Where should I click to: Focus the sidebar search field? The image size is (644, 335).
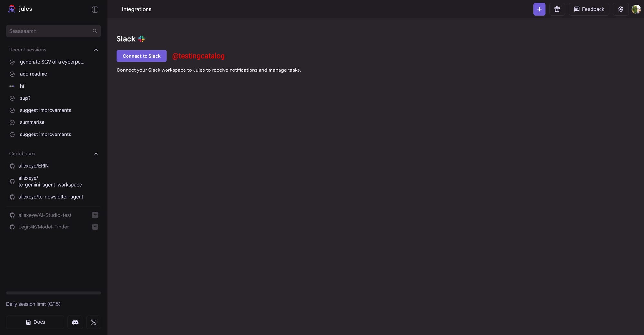click(53, 31)
